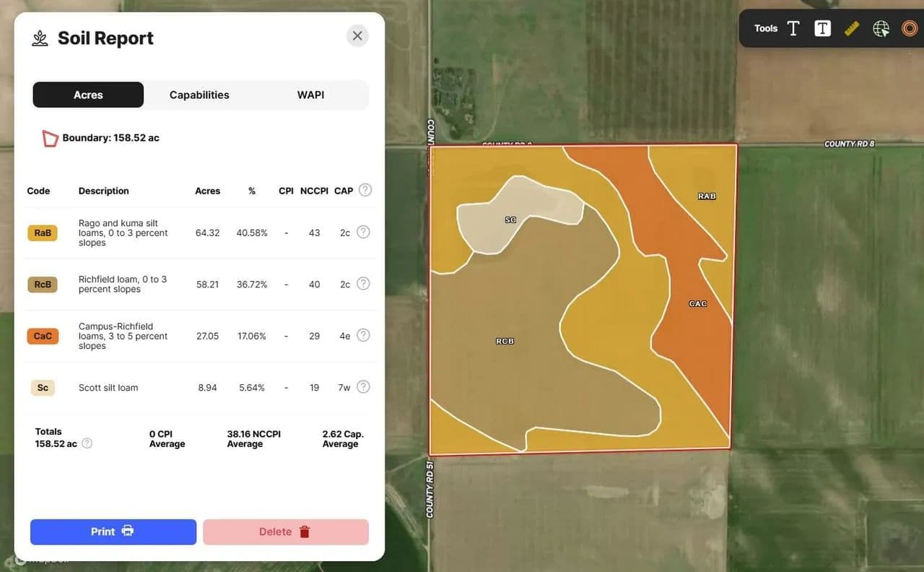Click the RCB soil zone on map
This screenshot has height=572, width=924.
pyautogui.click(x=505, y=341)
